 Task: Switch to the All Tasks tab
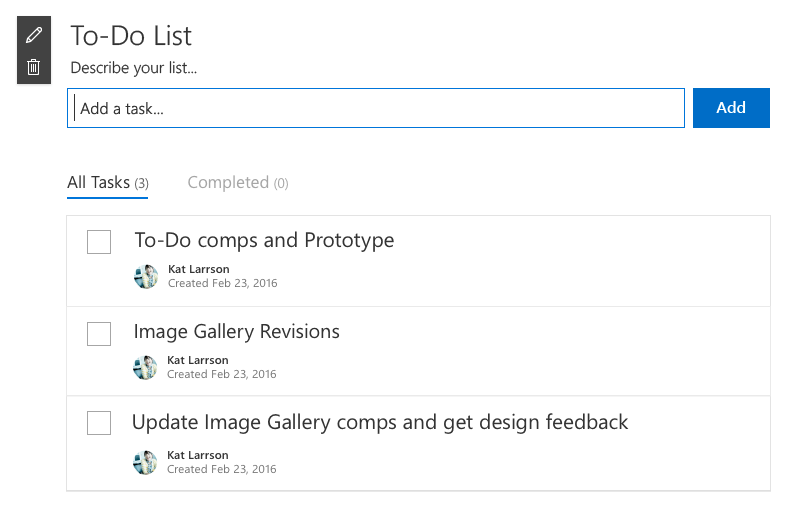click(107, 183)
